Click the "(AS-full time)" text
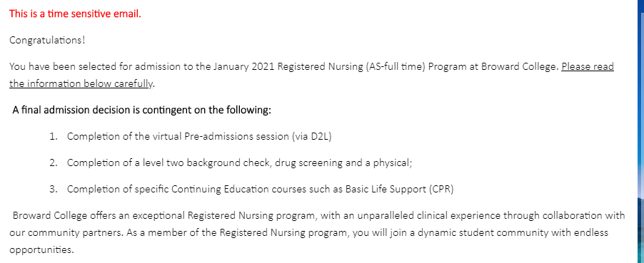644x263 pixels. [395, 66]
